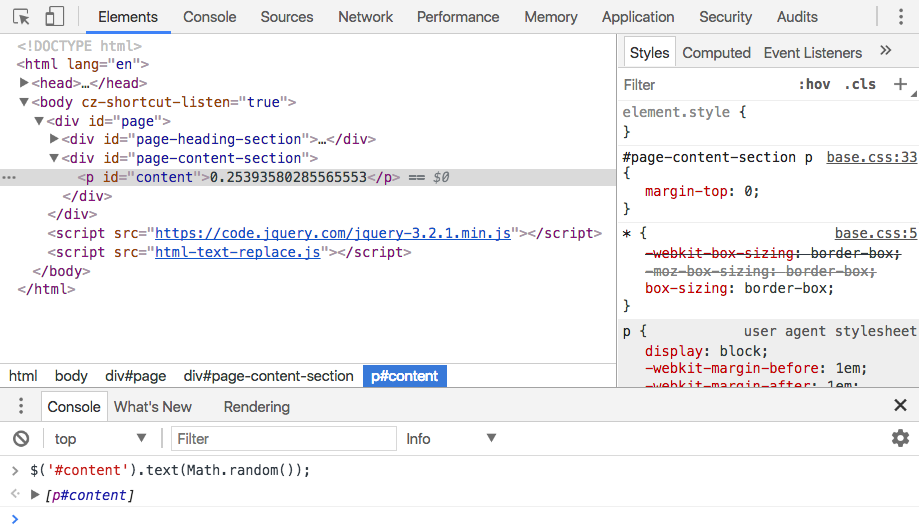This screenshot has width=919, height=530.
Task: Collapse div id="page" node
Action: tap(39, 121)
